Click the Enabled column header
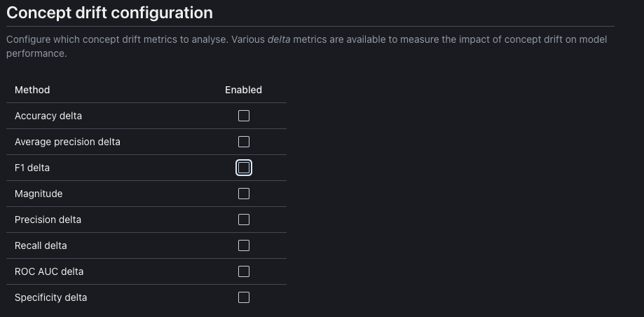Screen dimensions: 644x317 pos(243,90)
